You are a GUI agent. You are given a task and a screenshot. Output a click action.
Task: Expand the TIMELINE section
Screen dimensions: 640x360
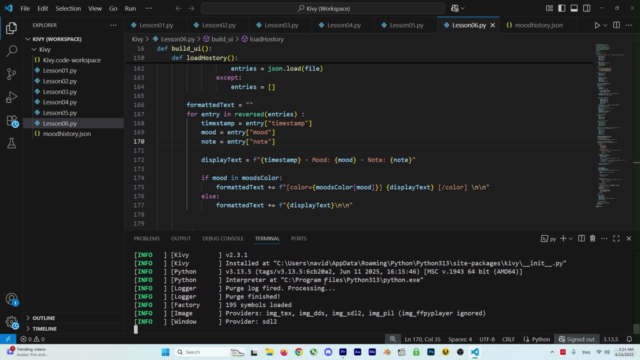coord(44,329)
